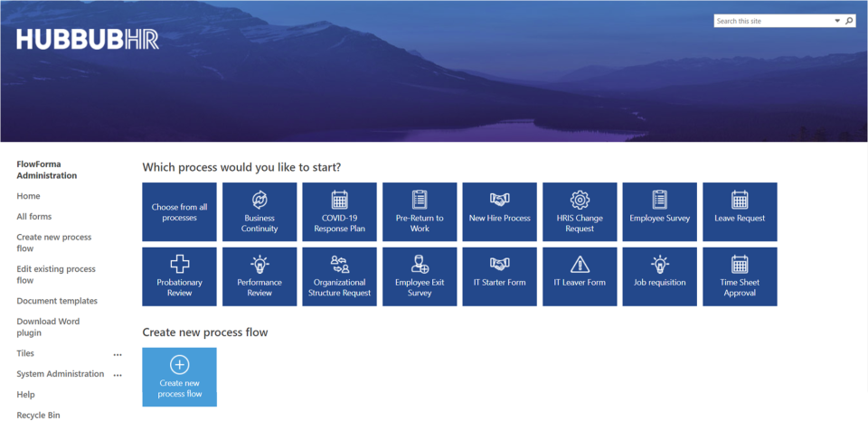Open All forms in the sidebar
Viewport: 868px width, 430px height.
pos(33,217)
